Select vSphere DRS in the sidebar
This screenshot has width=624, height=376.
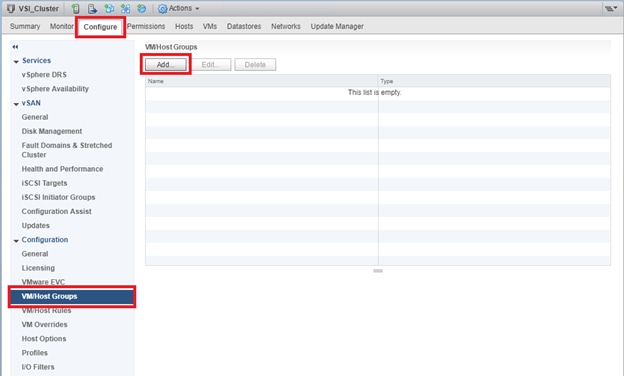(44, 75)
